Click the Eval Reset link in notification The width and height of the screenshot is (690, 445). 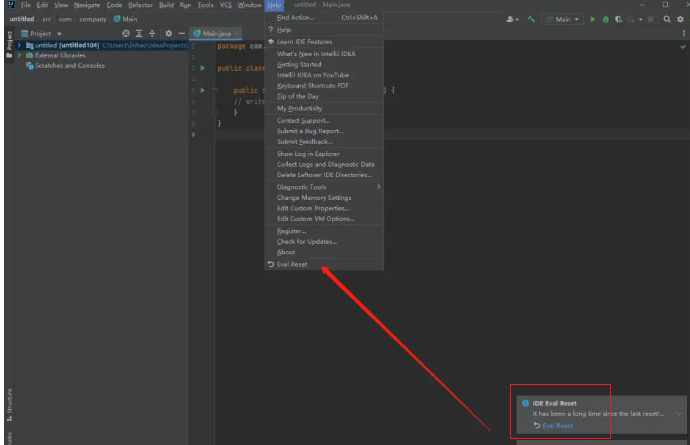coord(557,426)
